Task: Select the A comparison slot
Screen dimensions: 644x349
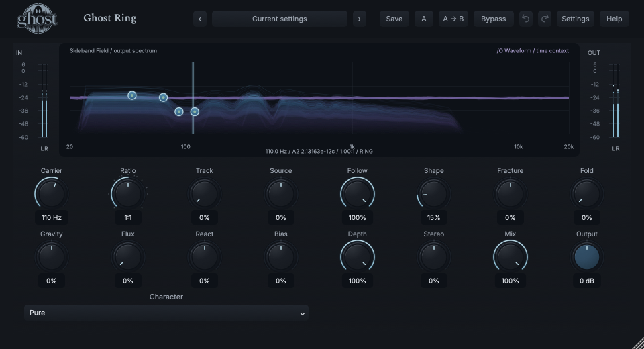Action: pyautogui.click(x=423, y=19)
